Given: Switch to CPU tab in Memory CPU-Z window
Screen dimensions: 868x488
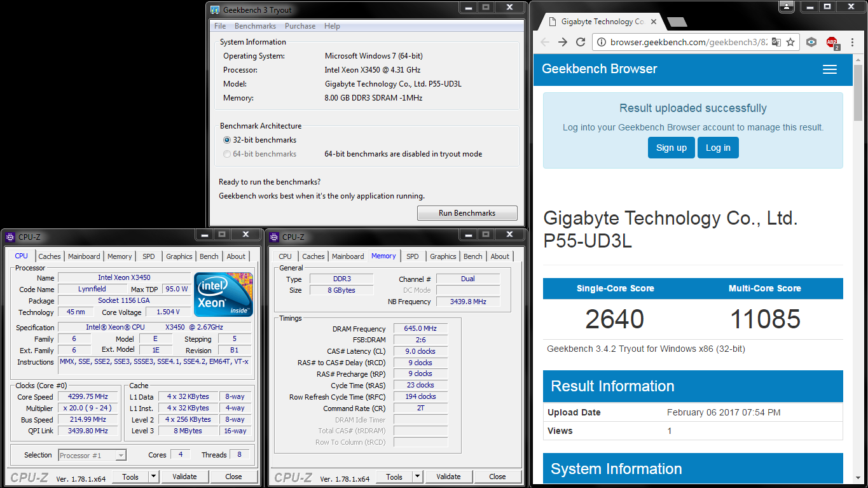Looking at the screenshot, I should pyautogui.click(x=286, y=256).
